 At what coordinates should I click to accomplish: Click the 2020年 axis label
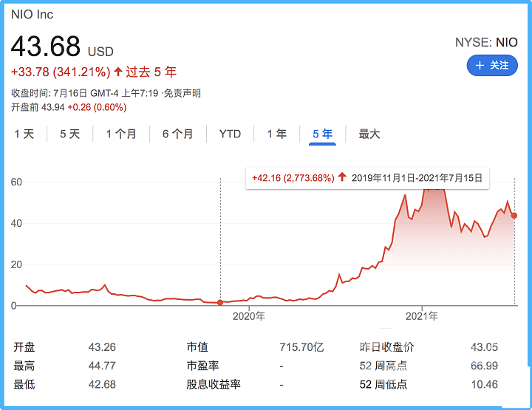click(249, 316)
